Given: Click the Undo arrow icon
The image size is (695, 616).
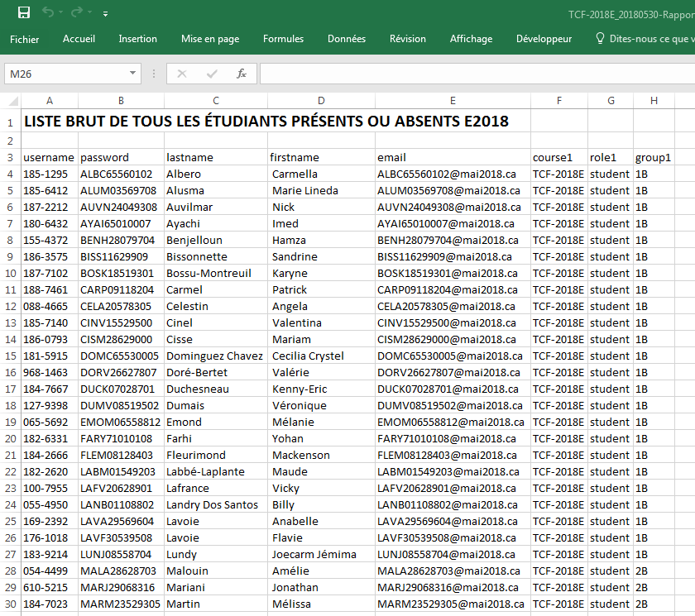Looking at the screenshot, I should pyautogui.click(x=48, y=13).
